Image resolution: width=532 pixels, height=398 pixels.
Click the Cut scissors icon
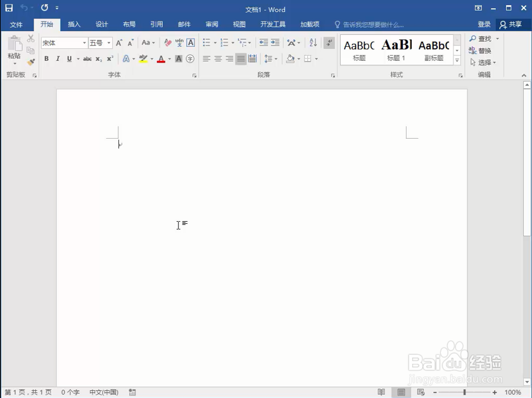pyautogui.click(x=31, y=39)
